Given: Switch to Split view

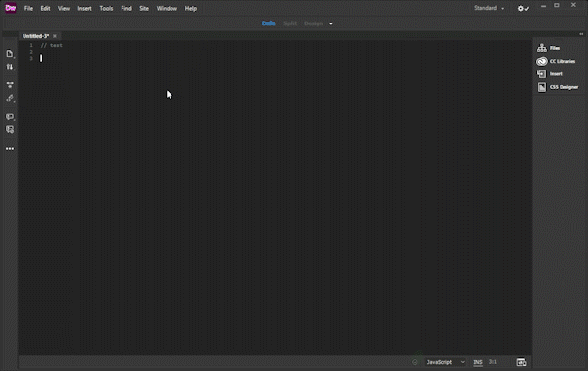Looking at the screenshot, I should click(x=290, y=23).
